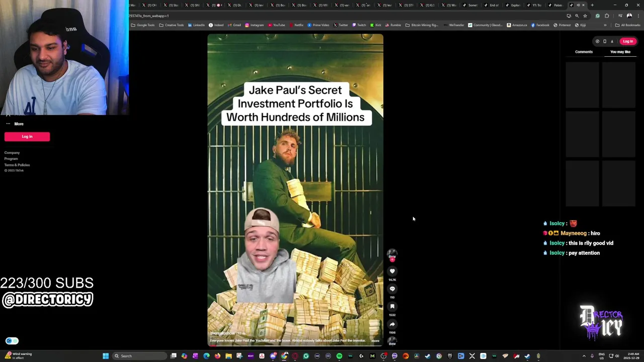Switch to the Comments tab
644x362 pixels.
click(584, 52)
